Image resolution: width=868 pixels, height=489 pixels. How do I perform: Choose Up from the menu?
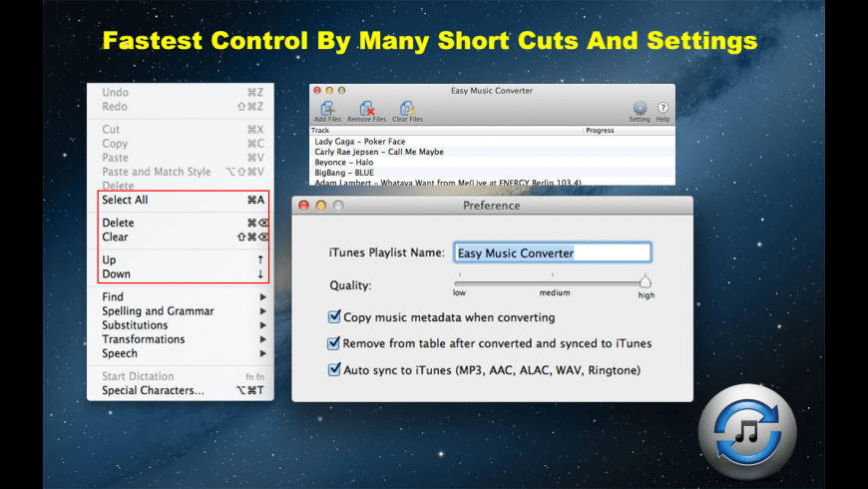click(181, 259)
